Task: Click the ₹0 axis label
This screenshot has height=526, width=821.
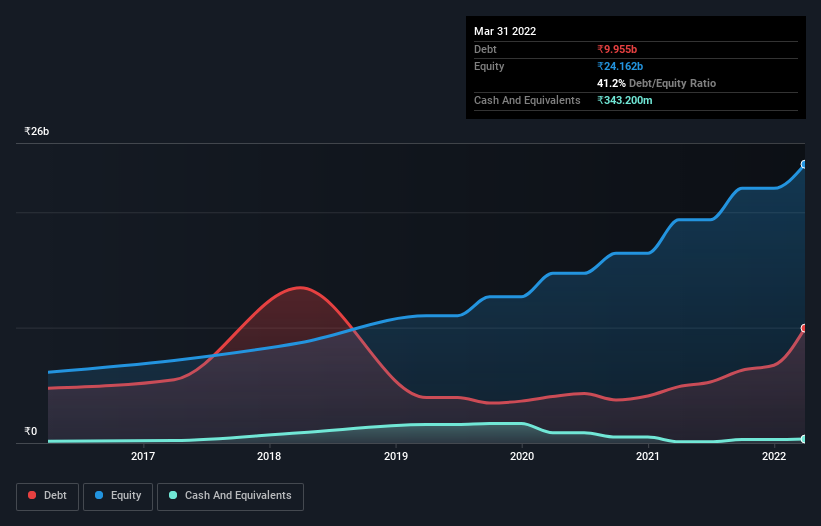Action: tap(31, 431)
